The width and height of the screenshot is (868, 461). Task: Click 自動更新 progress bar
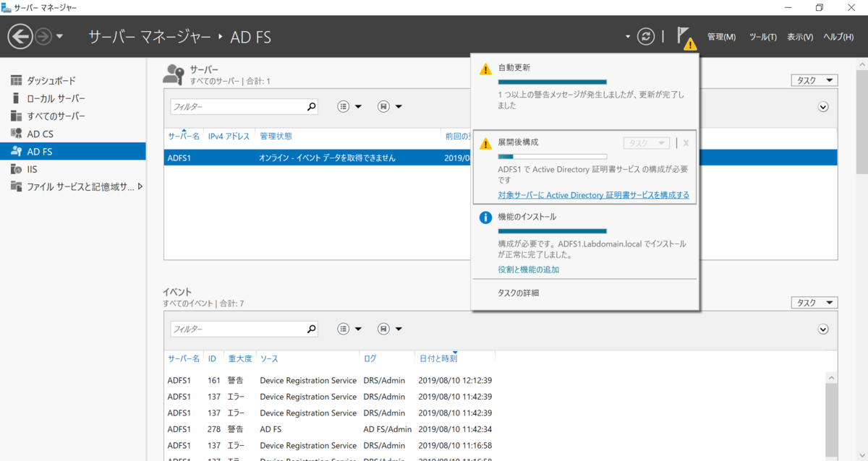[553, 82]
